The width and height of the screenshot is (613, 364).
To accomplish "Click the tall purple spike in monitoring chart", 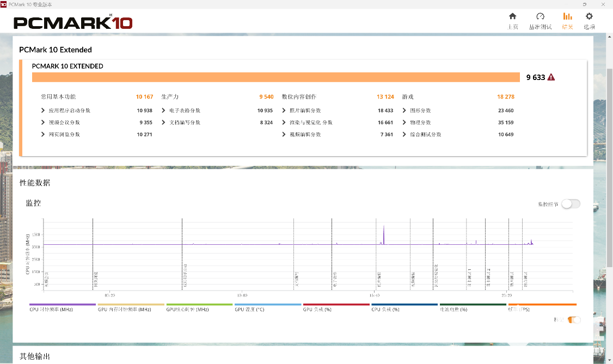I will point(384,233).
